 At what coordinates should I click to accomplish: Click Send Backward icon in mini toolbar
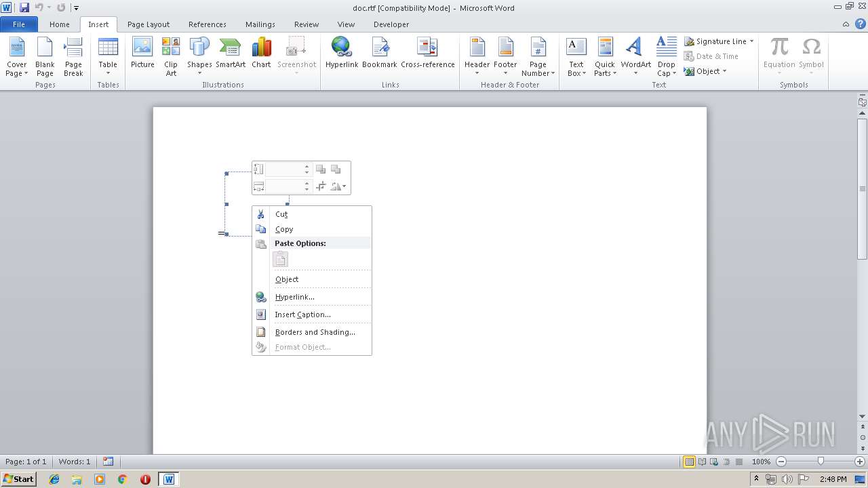336,169
